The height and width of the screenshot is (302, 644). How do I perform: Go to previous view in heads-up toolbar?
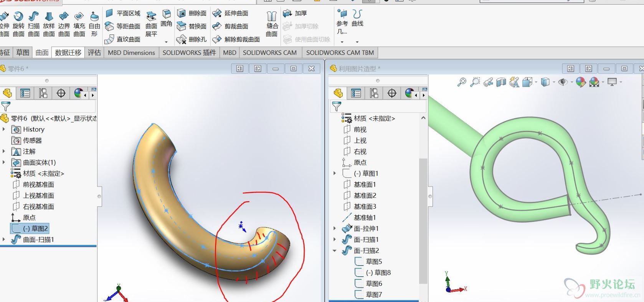coord(488,82)
